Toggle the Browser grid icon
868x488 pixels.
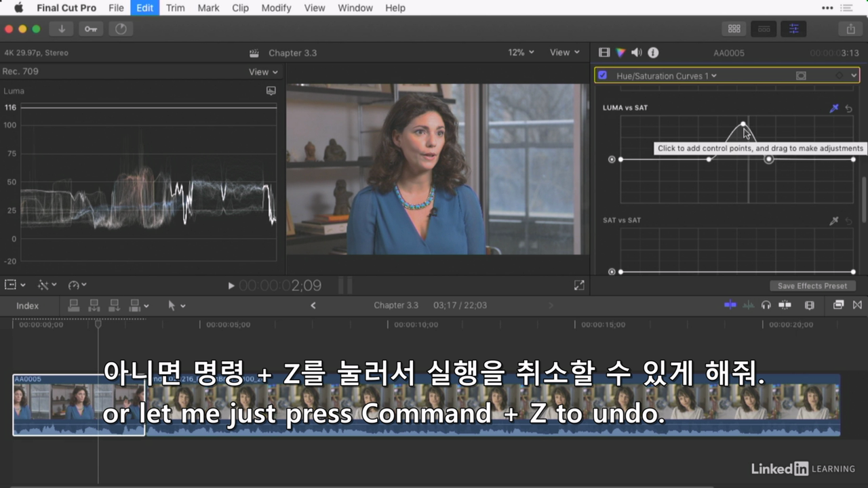point(734,29)
